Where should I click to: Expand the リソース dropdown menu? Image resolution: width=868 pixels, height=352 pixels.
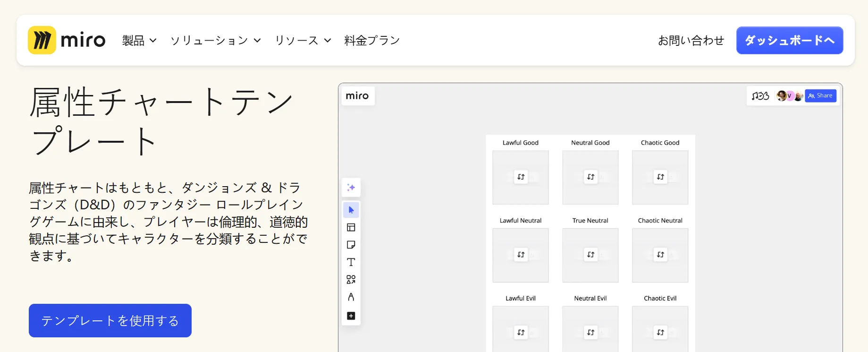pyautogui.click(x=303, y=41)
